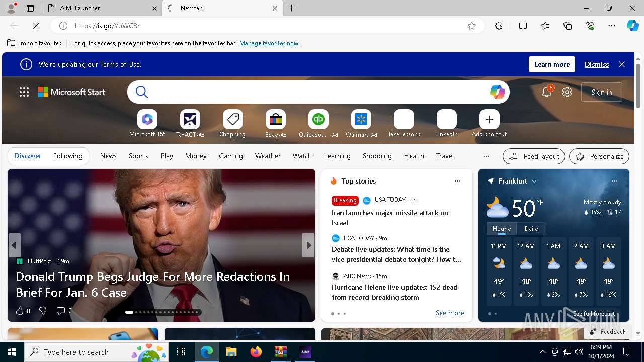The width and height of the screenshot is (644, 362).
Task: Click Learn more about Terms of Use
Action: 552,64
